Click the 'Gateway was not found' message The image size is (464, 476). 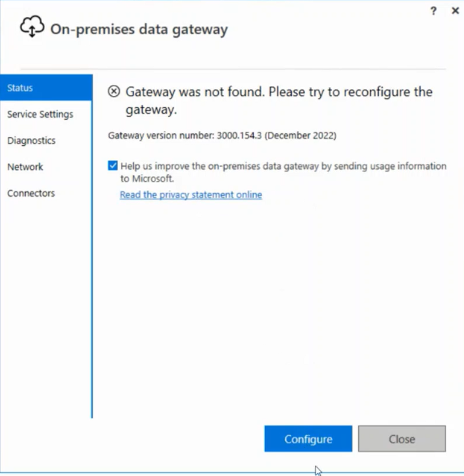(x=279, y=101)
